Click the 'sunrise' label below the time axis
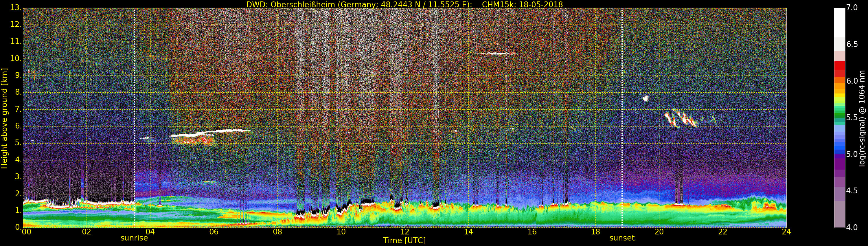This screenshot has width=868, height=246. pos(134,238)
